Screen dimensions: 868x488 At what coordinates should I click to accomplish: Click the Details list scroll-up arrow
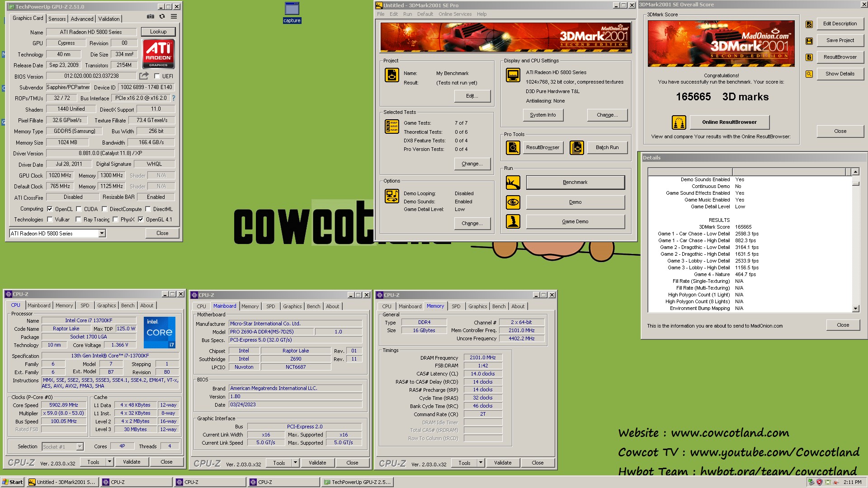coord(855,172)
